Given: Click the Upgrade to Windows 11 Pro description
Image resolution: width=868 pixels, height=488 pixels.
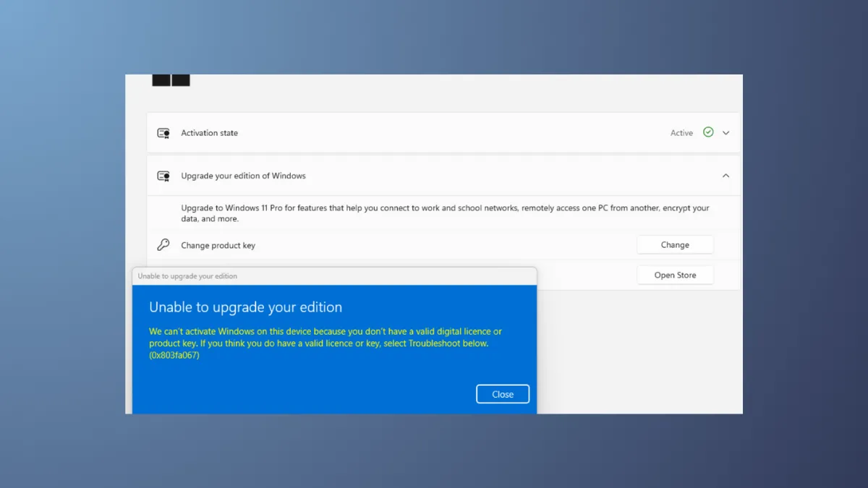Looking at the screenshot, I should pyautogui.click(x=445, y=213).
